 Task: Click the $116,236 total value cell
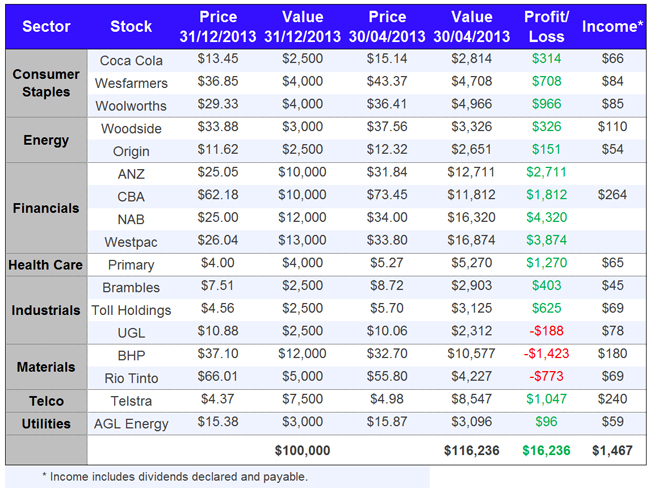click(x=472, y=451)
